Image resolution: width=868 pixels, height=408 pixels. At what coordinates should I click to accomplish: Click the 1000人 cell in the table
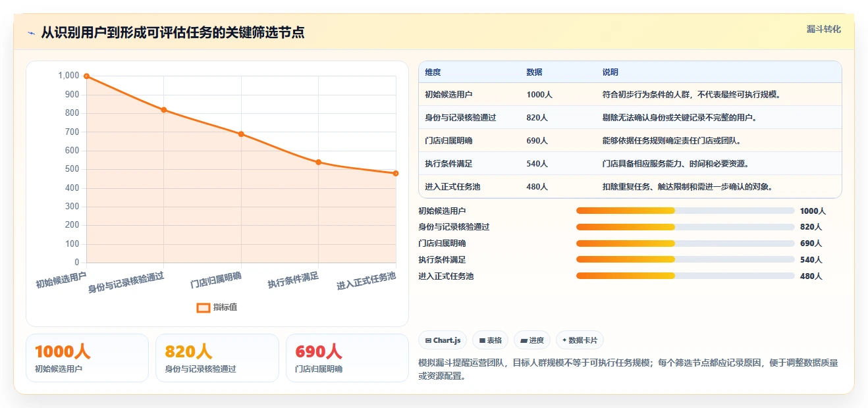pos(539,95)
